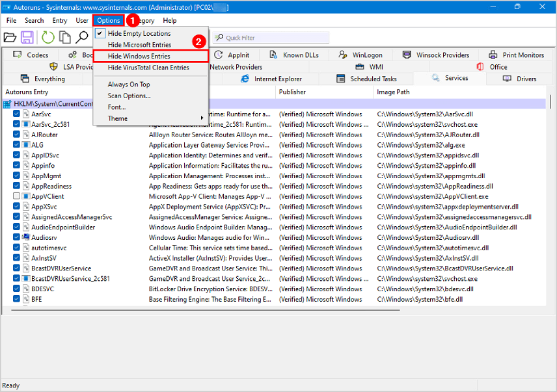Open the Entry menu
Screen dimensions: 557x392
60,21
